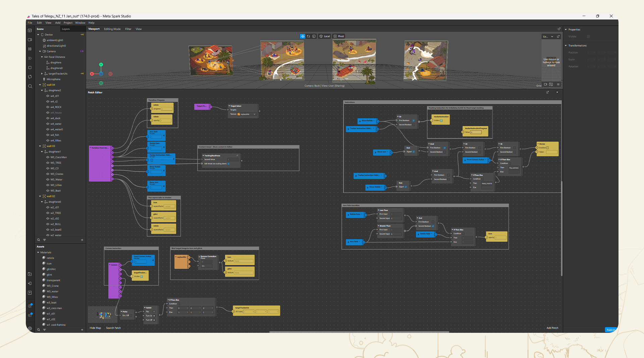Click the video camera icon in the left toolbar

(30, 40)
